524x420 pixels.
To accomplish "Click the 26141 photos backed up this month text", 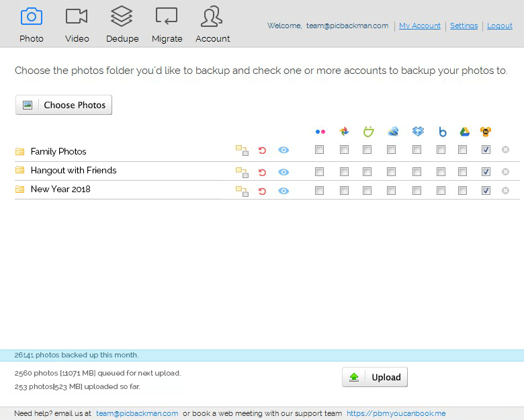I will point(77,355).
